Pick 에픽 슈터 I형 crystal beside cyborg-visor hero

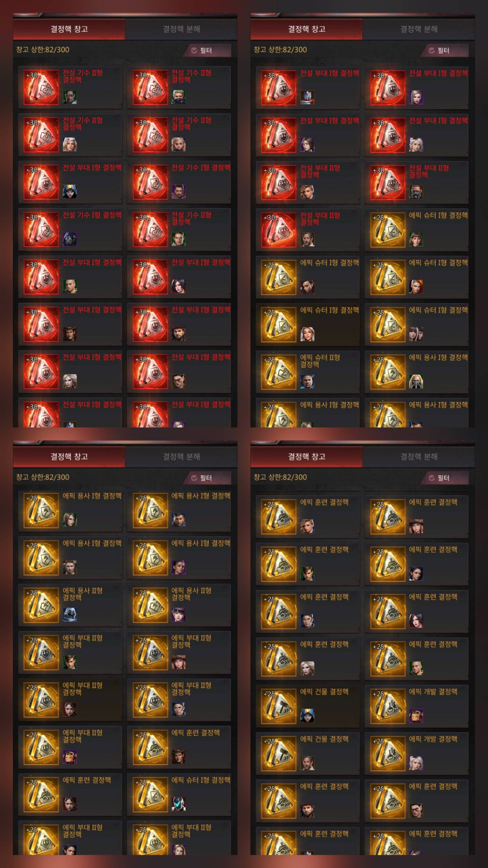click(150, 794)
